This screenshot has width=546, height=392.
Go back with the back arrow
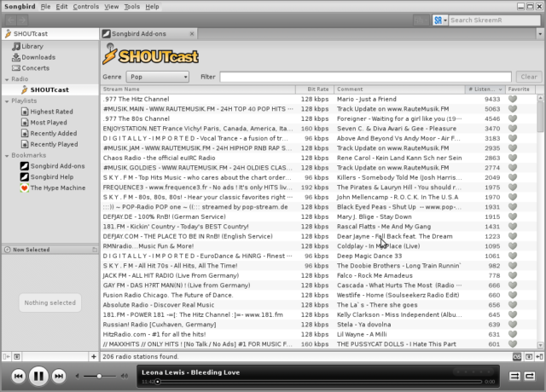pos(11,20)
